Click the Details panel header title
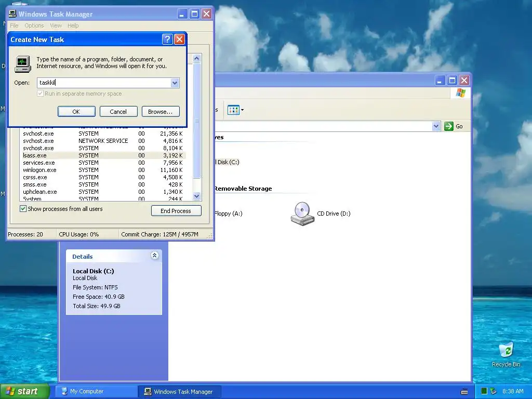Image resolution: width=532 pixels, height=399 pixels. click(83, 257)
